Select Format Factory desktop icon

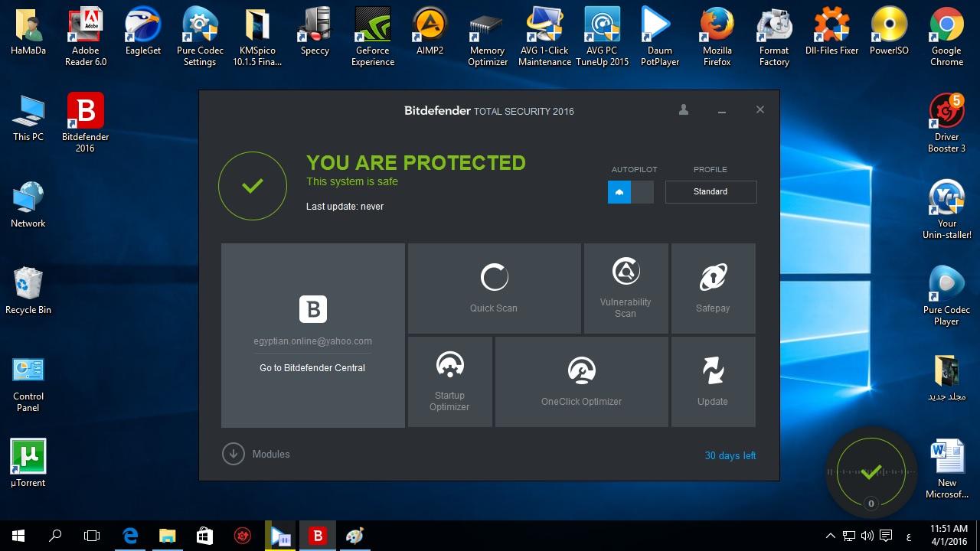(774, 37)
